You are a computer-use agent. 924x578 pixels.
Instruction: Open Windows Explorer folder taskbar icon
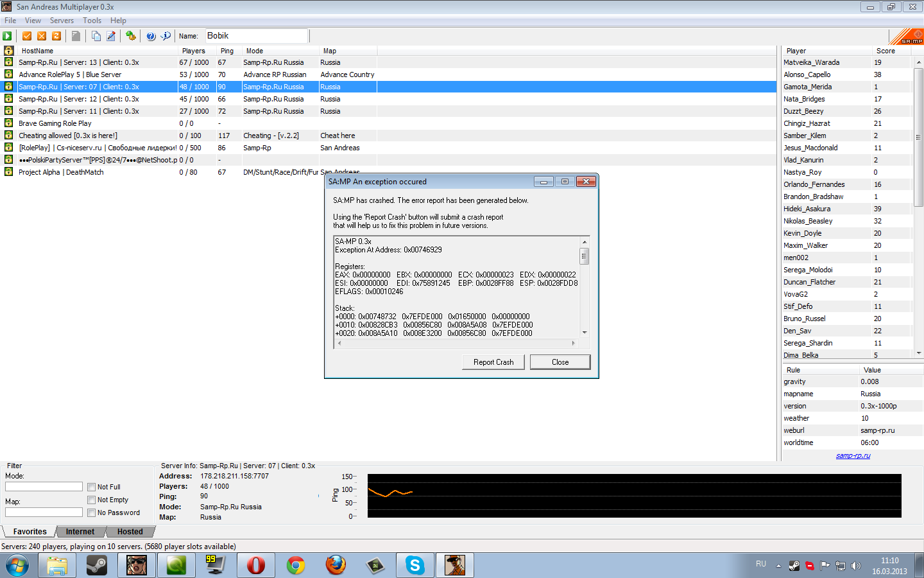point(57,565)
